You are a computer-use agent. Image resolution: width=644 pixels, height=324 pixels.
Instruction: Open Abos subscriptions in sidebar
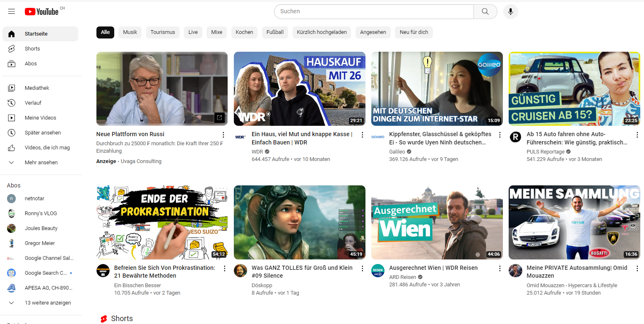(40, 64)
